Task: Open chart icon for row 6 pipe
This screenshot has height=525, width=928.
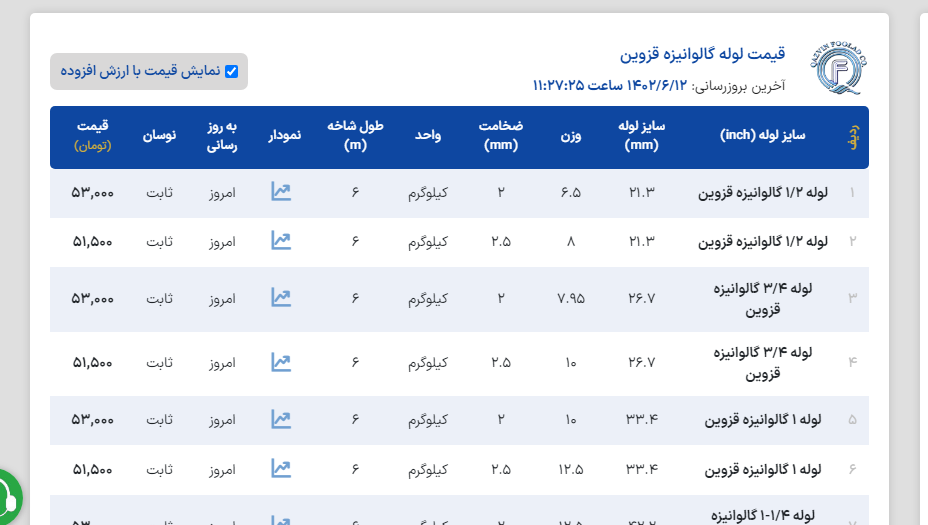Action: click(x=281, y=468)
